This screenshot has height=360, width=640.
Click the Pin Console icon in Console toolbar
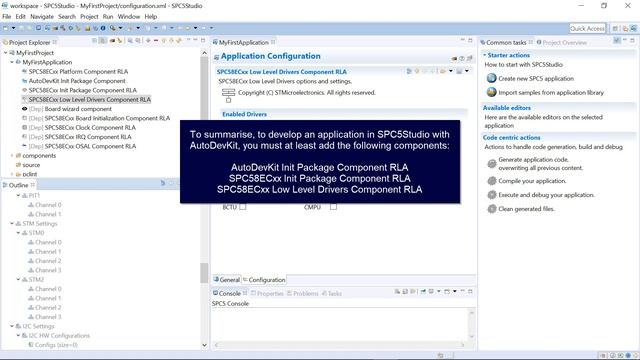423,291
